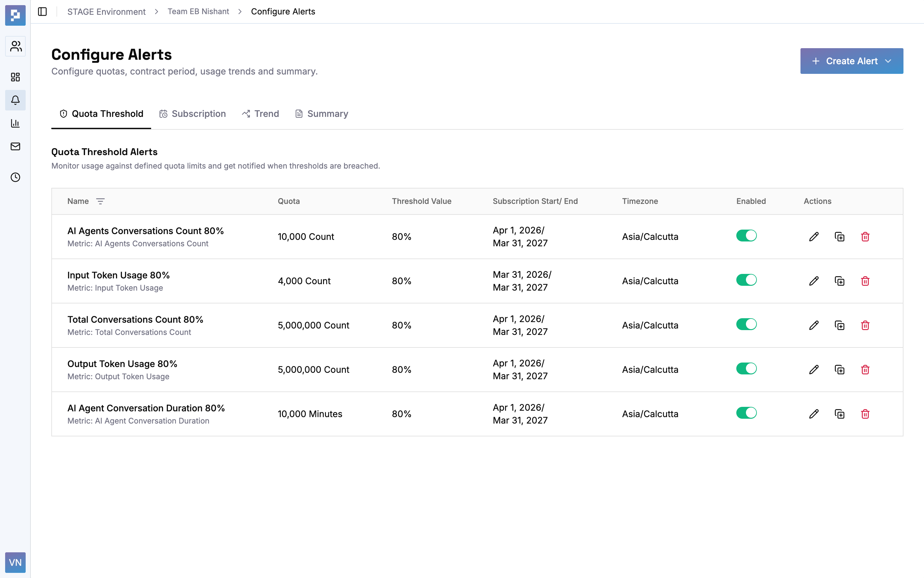Disable the AI Agent Conversation Duration toggle
This screenshot has height=578, width=924.
[746, 413]
